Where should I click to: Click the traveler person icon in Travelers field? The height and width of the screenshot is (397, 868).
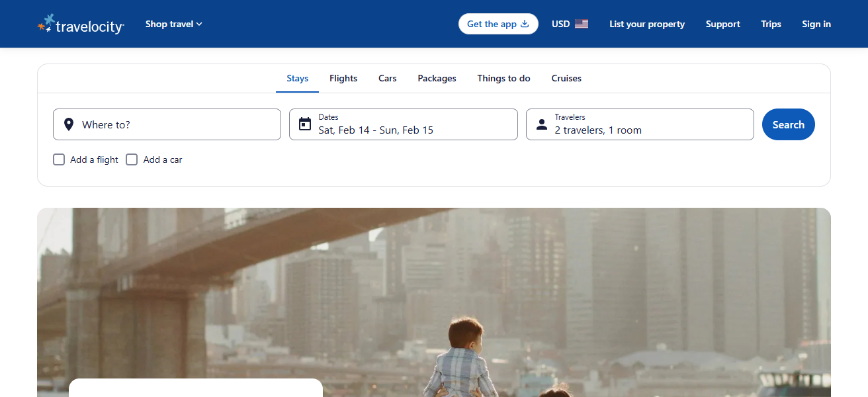542,124
